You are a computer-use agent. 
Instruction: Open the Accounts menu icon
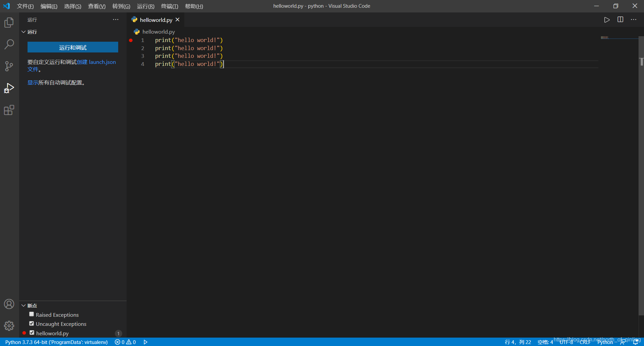pyautogui.click(x=9, y=304)
